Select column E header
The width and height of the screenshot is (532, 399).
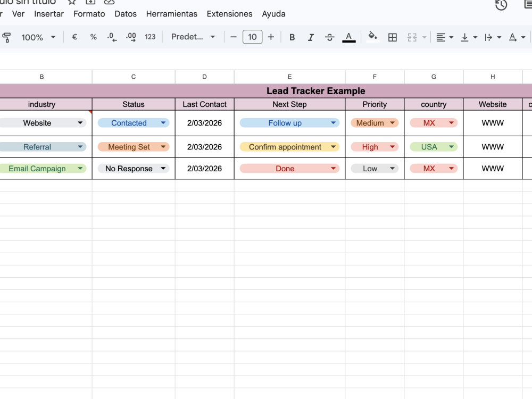tap(289, 77)
